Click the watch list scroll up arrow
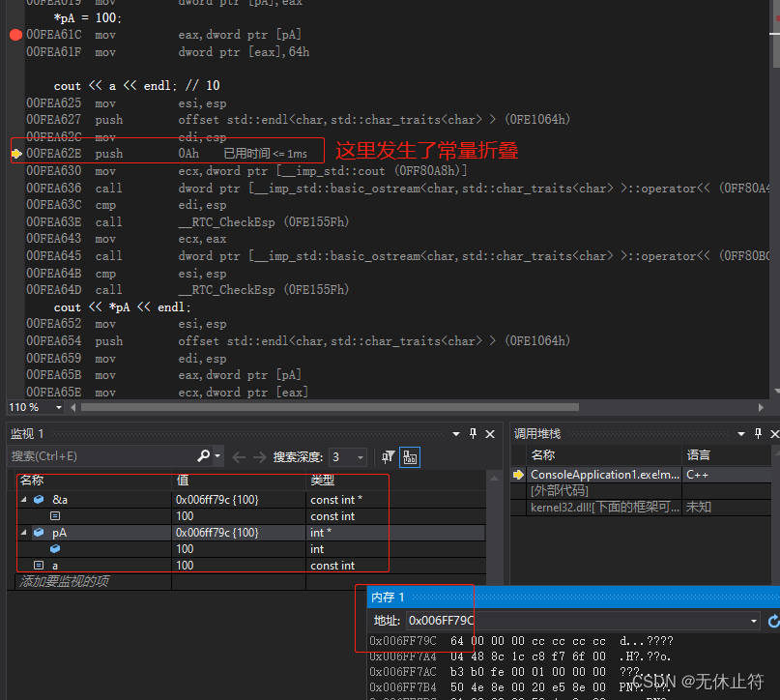This screenshot has width=780, height=700. tap(494, 479)
